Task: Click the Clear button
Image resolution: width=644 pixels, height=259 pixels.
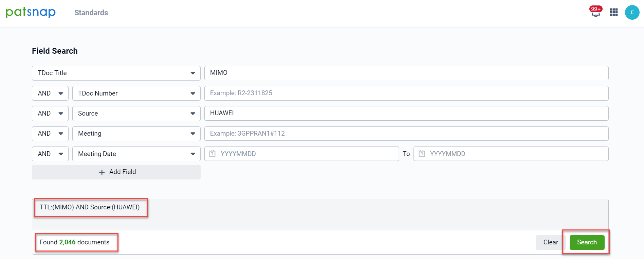Action: click(550, 242)
